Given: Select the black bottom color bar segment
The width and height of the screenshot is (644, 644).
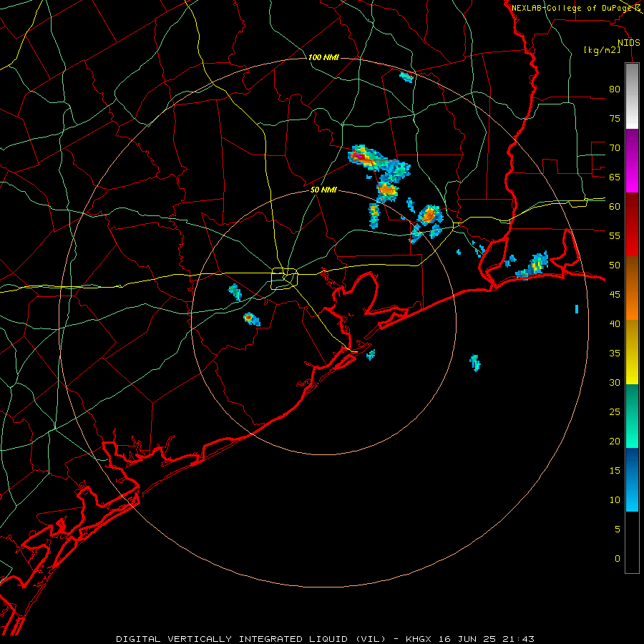Looking at the screenshot, I should click(632, 542).
